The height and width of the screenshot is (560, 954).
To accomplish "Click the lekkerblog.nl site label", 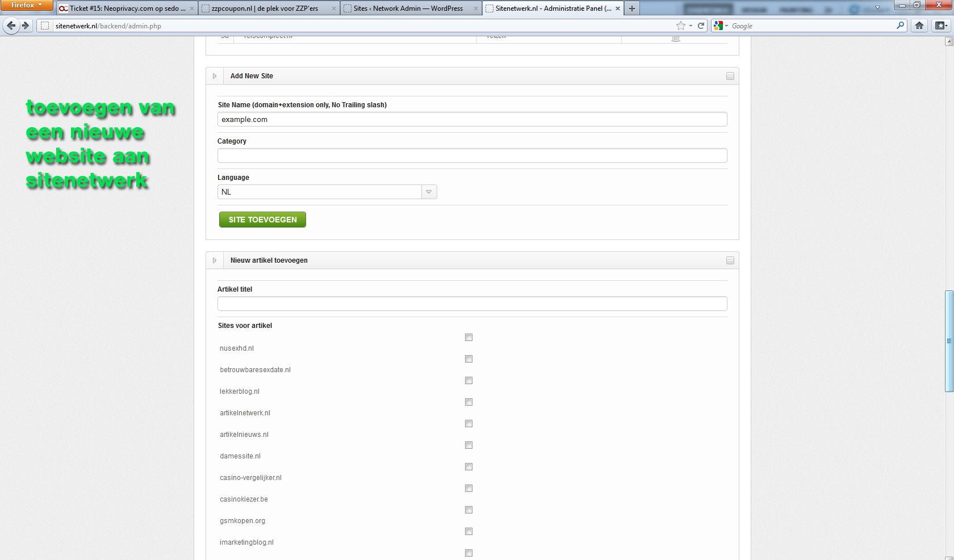I will (x=240, y=391).
